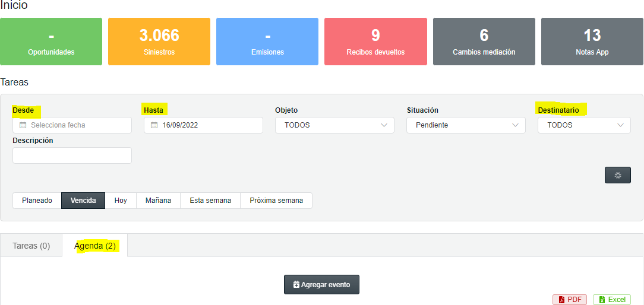Viewport: 644px width, 305px height.
Task: Switch to the Tareas (0) tab
Action: coord(31,246)
